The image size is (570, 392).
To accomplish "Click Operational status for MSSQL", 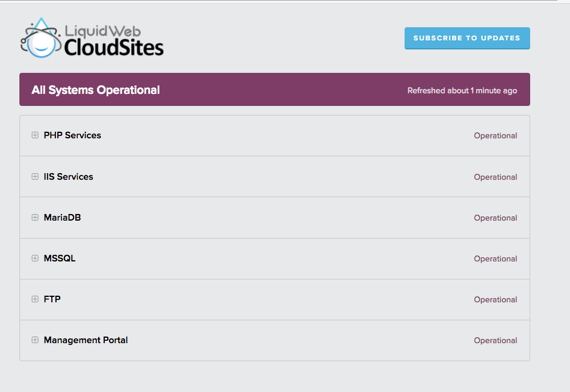I will pyautogui.click(x=495, y=259).
